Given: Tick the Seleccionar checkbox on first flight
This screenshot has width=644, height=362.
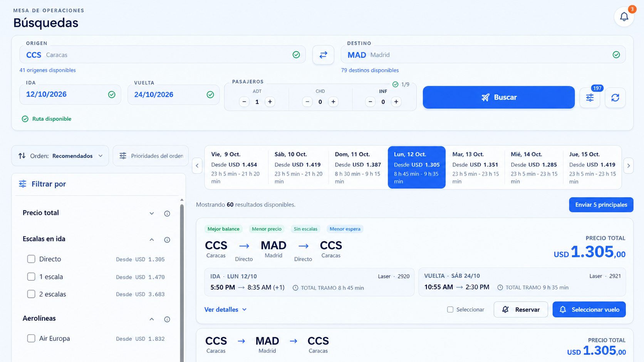Looking at the screenshot, I should point(450,310).
